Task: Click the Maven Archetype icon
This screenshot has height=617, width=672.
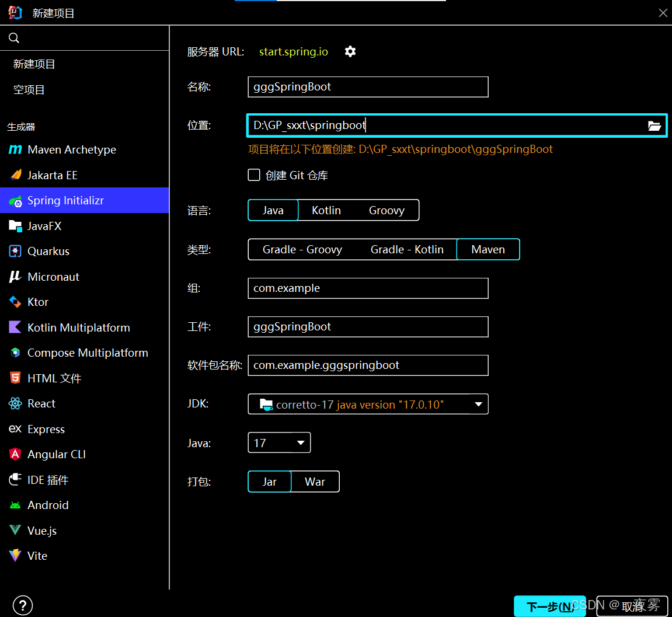Action: click(x=15, y=149)
